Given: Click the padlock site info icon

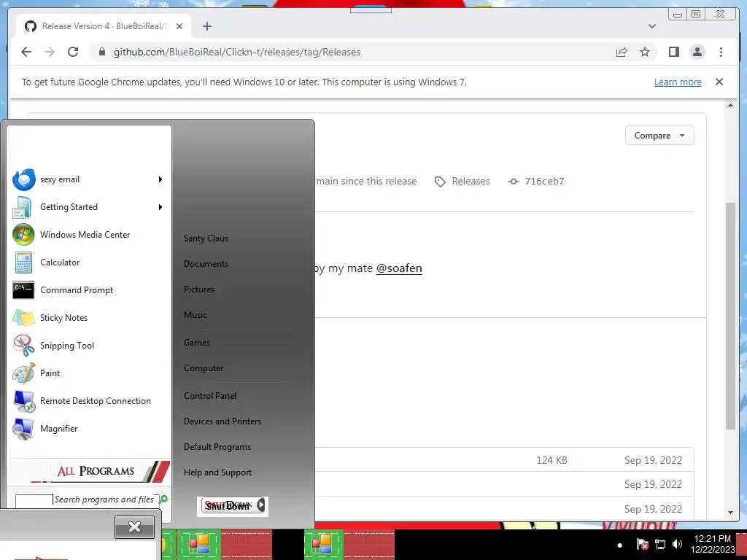Looking at the screenshot, I should (101, 52).
